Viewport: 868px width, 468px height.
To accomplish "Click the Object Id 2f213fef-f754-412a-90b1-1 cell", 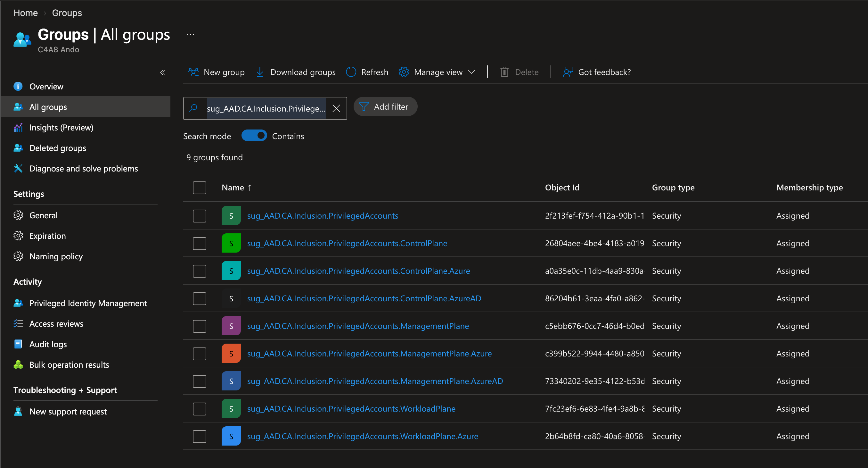I will click(x=594, y=216).
